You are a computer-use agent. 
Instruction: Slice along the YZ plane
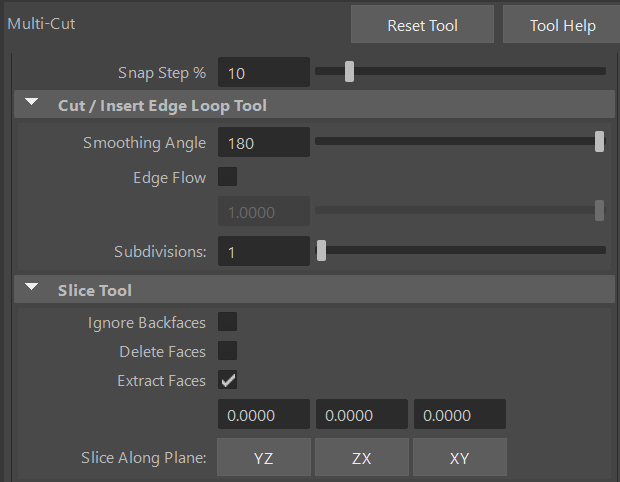click(x=263, y=458)
